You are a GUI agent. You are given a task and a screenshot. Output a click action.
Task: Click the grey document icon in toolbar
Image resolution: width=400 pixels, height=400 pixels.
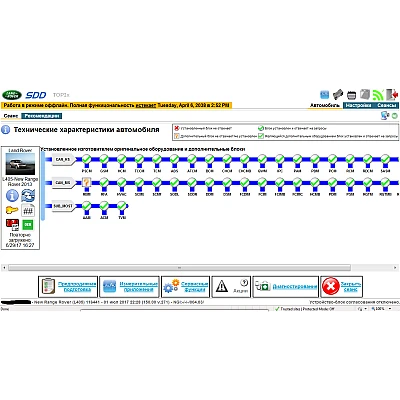click(x=365, y=94)
